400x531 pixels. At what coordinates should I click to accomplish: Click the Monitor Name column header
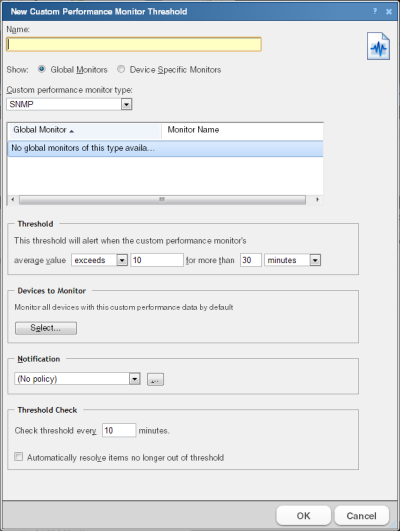click(x=242, y=130)
